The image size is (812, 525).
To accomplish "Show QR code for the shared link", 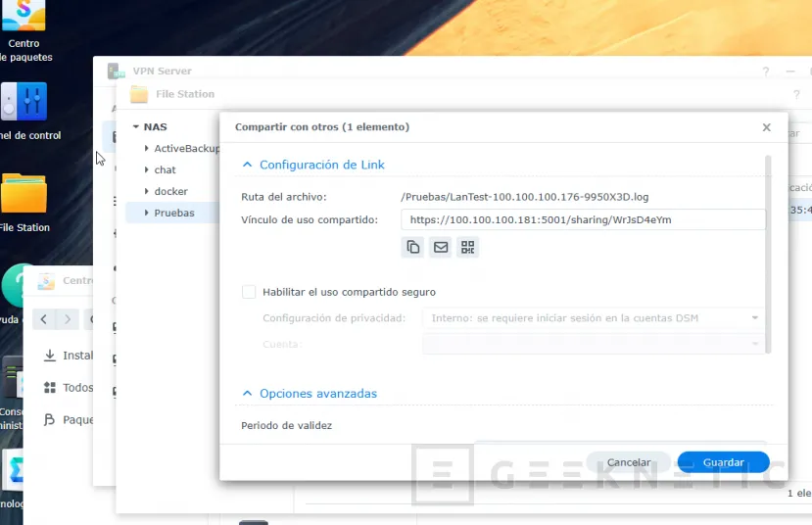I will tap(467, 248).
